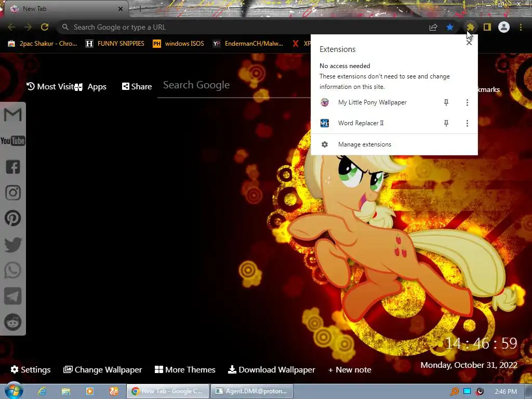Open Instagram shortcut in sidebar
The width and height of the screenshot is (532, 399).
(13, 193)
